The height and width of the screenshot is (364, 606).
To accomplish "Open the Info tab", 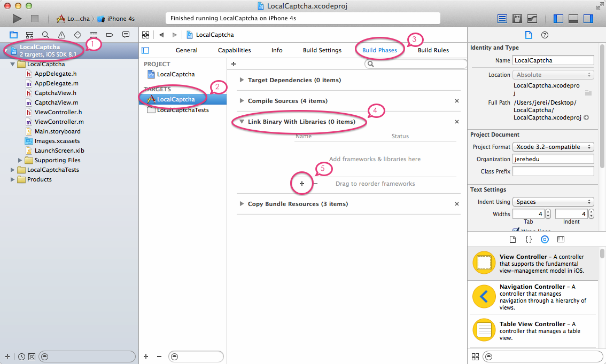I will 277,50.
